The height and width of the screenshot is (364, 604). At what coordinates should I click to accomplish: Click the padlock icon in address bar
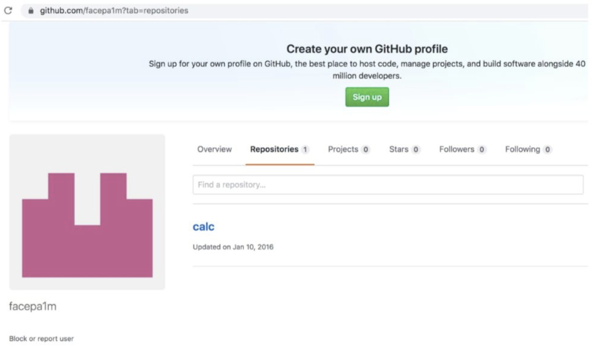(x=31, y=11)
